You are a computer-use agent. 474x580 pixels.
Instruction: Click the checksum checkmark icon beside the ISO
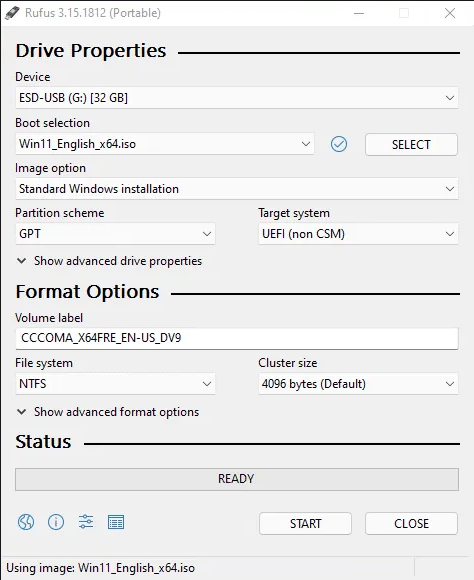(x=339, y=144)
